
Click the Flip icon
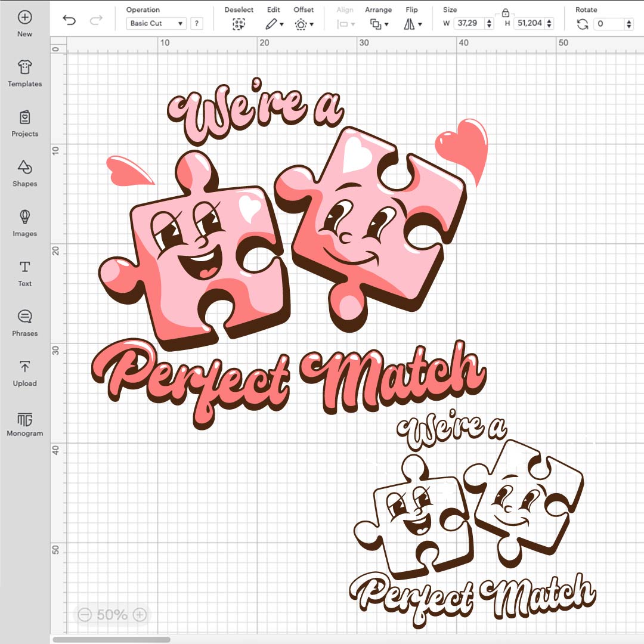click(409, 24)
